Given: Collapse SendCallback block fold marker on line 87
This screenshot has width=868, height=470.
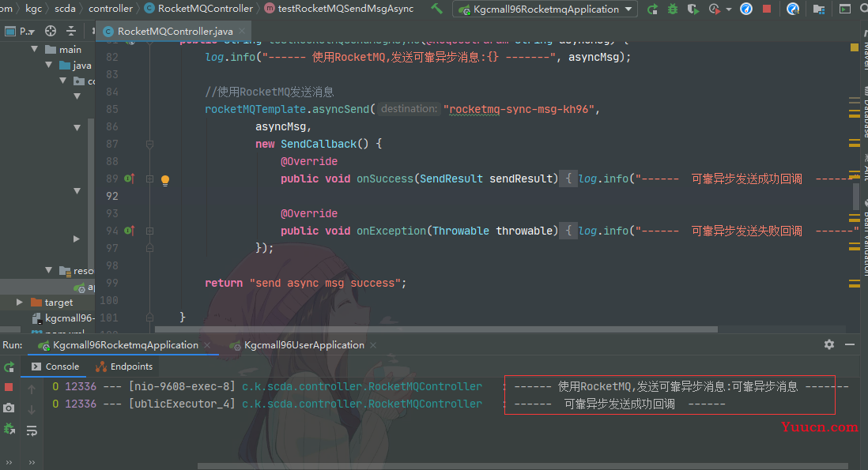Looking at the screenshot, I should click(x=149, y=144).
